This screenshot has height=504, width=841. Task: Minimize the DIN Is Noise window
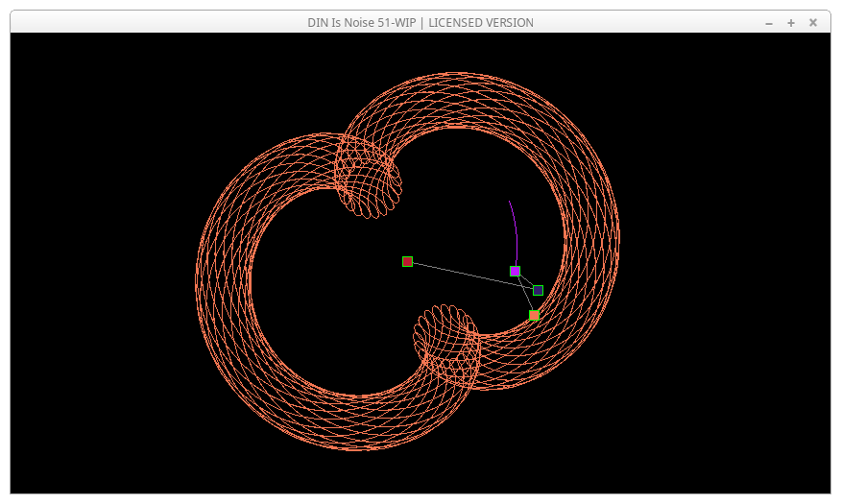(769, 22)
